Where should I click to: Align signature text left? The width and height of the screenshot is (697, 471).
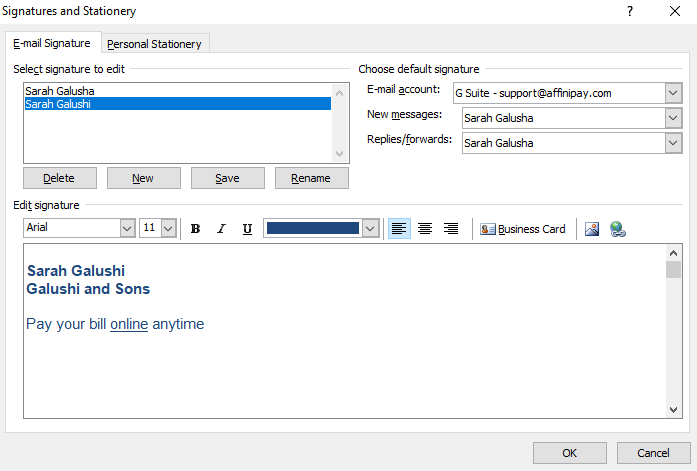399,229
